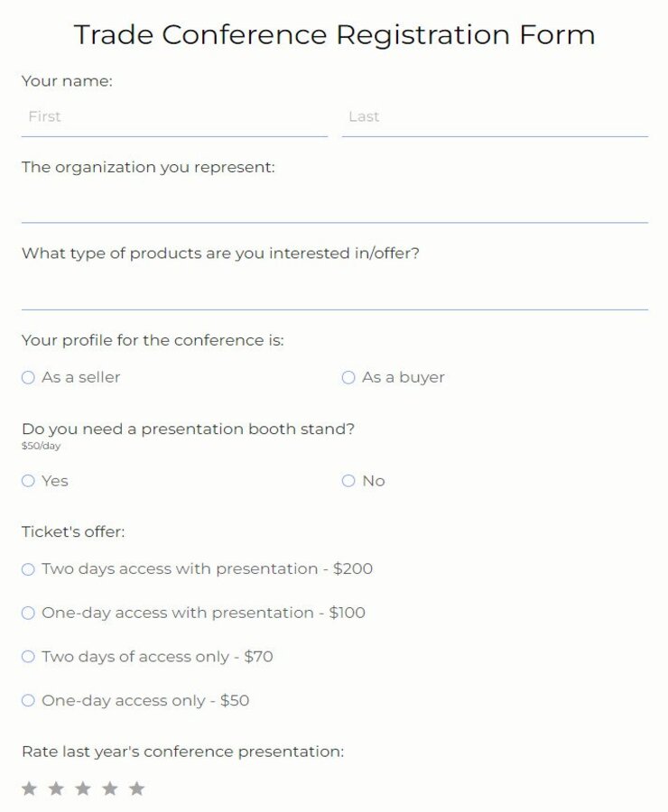Select 'Two days of access only - $70'
Image resolution: width=668 pixels, height=812 pixels.
pyautogui.click(x=28, y=657)
